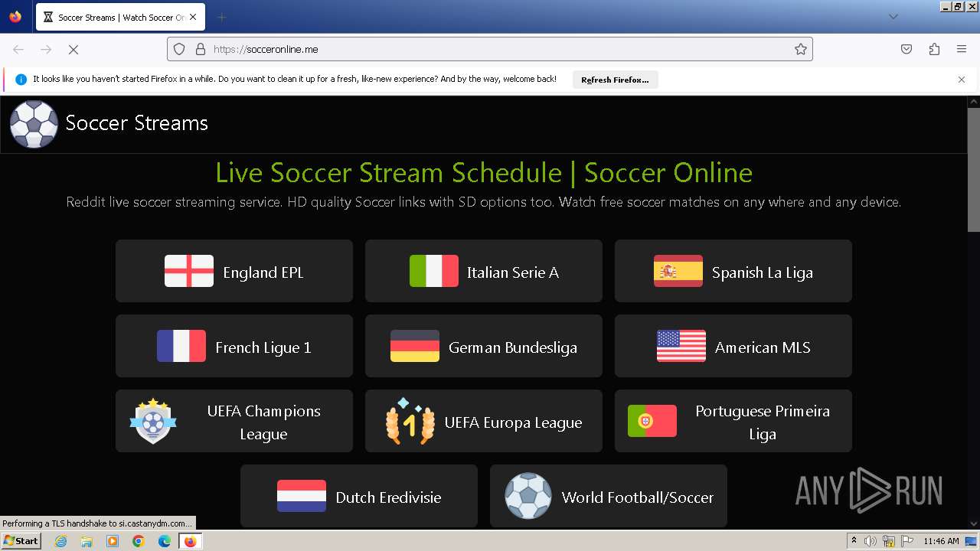Close the Soccer Streams tab
The width and height of the screenshot is (980, 551).
point(193,17)
